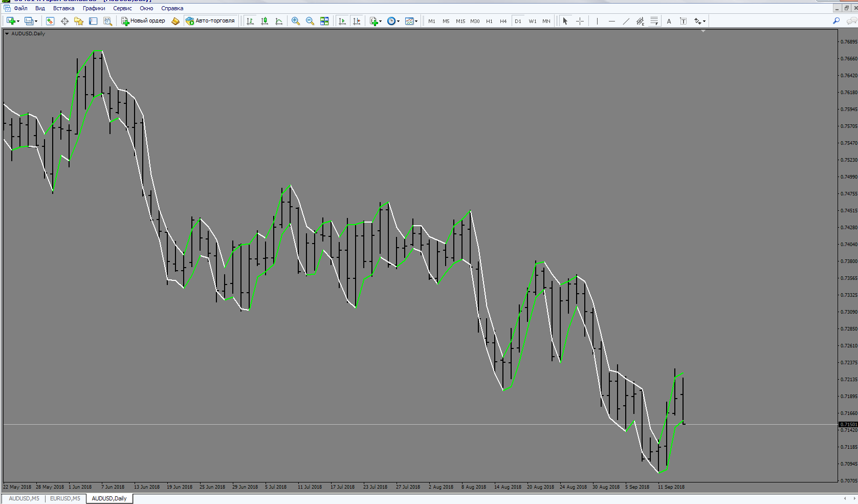This screenshot has width=858, height=504.
Task: Pick the horizontal line drawing tool
Action: [x=611, y=21]
